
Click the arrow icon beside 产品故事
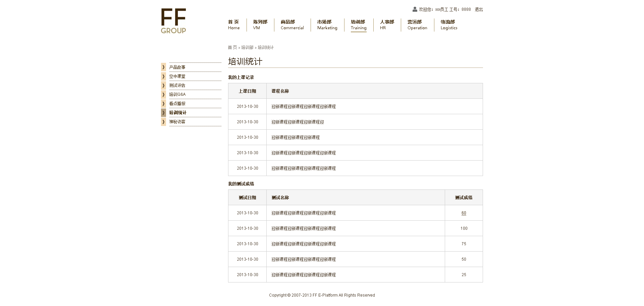(x=163, y=67)
